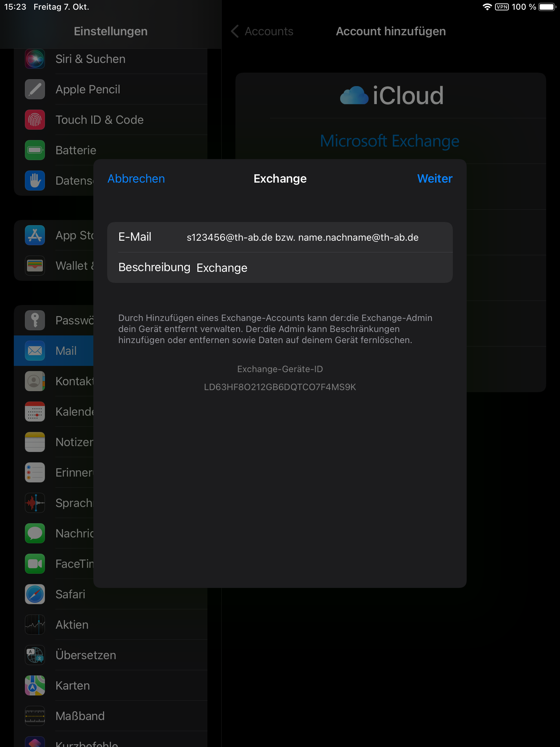Tap the E-Mail address field
This screenshot has height=747, width=560.
[x=280, y=237]
